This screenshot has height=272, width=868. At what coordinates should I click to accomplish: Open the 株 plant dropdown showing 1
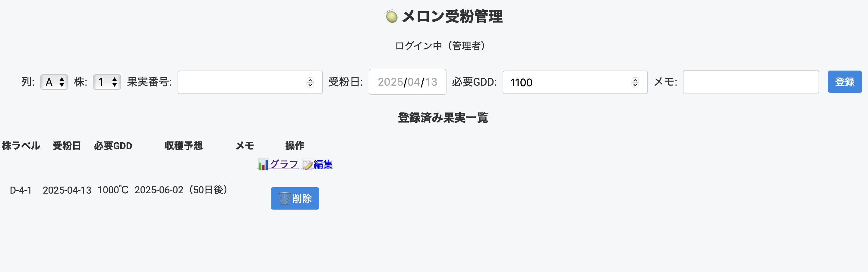point(107,82)
